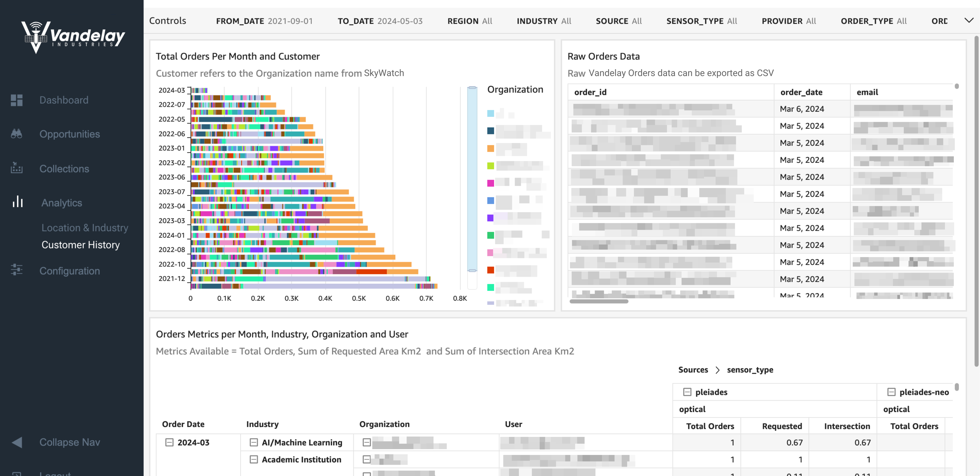Screen dimensions: 980x476
Task: Collapse the pleiades column group
Action: tap(687, 392)
